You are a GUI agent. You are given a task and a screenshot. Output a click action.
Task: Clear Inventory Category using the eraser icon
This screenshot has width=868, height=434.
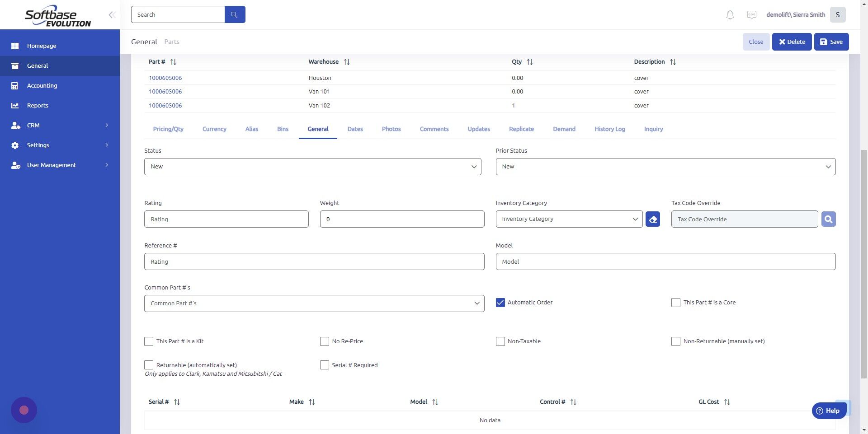point(653,219)
